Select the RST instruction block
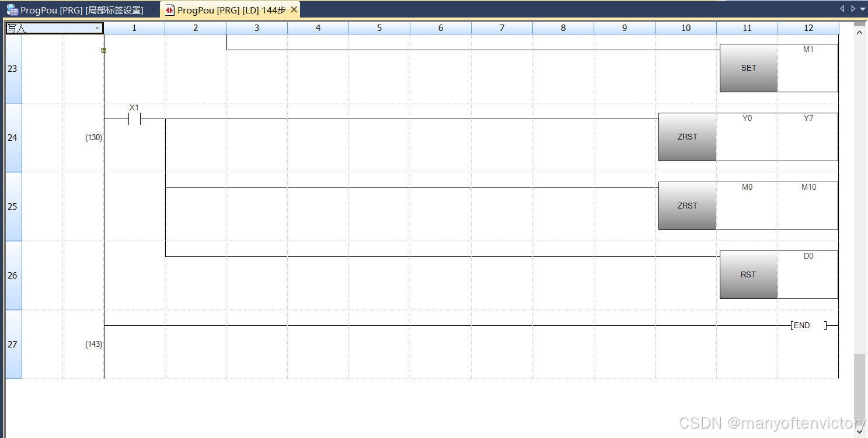Screen dimensions: 868x438 (x=748, y=275)
